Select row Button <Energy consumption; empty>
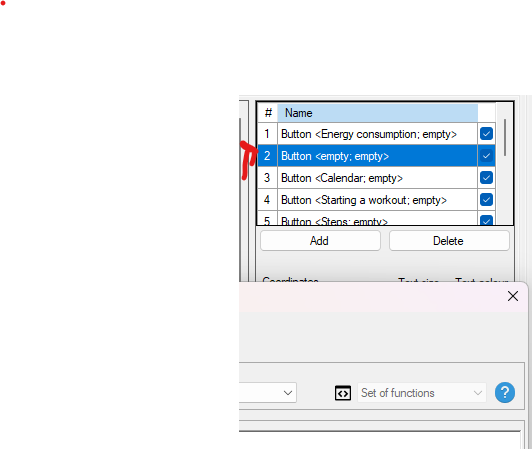The image size is (532, 449). coord(377,134)
